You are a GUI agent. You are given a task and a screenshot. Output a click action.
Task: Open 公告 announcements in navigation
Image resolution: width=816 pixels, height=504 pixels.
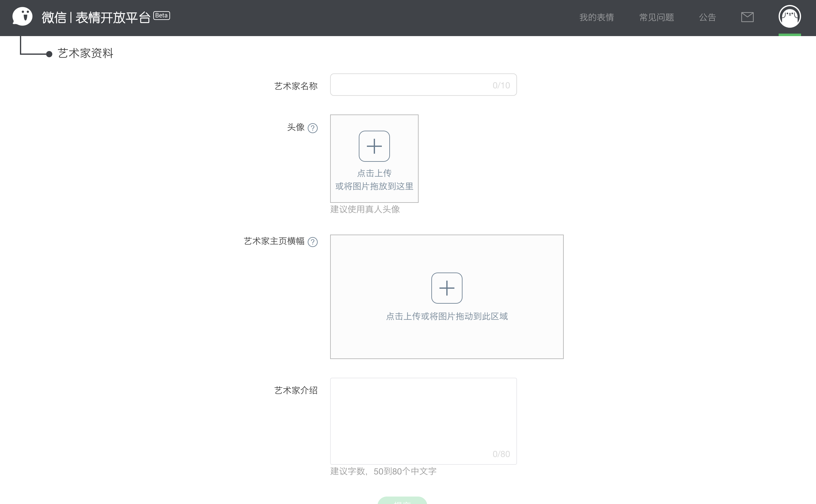[707, 17]
